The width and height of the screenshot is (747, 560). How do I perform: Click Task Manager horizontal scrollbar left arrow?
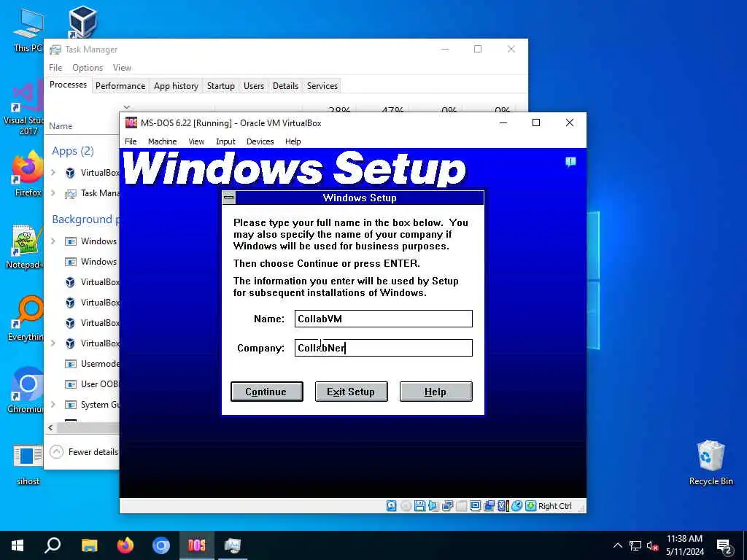pos(50,427)
